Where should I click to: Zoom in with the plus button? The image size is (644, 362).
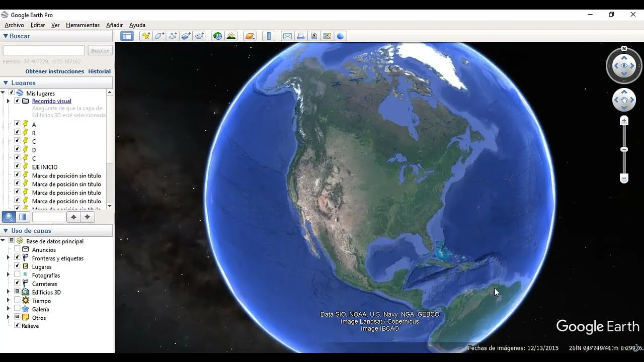624,121
